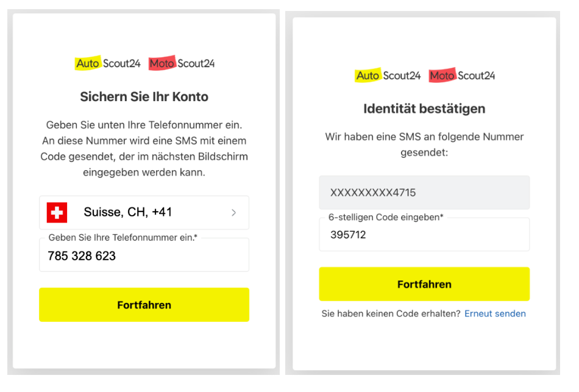
Task: Click the Swiss flag icon
Action: click(57, 212)
